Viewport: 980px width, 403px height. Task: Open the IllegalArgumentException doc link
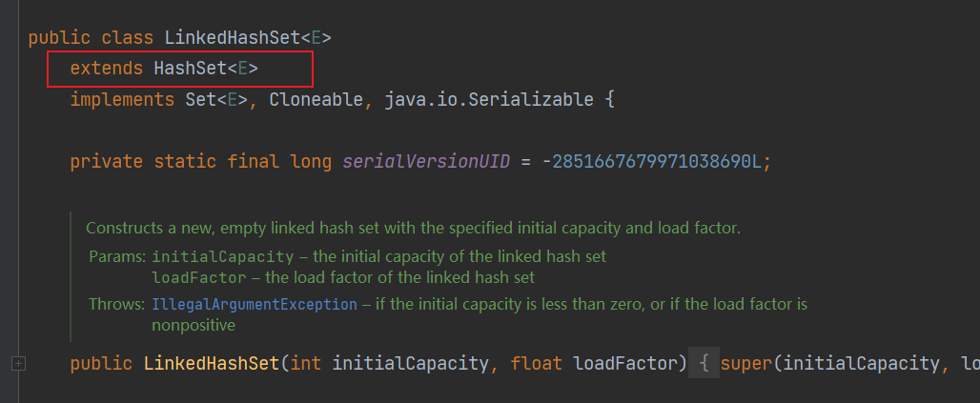(x=254, y=305)
